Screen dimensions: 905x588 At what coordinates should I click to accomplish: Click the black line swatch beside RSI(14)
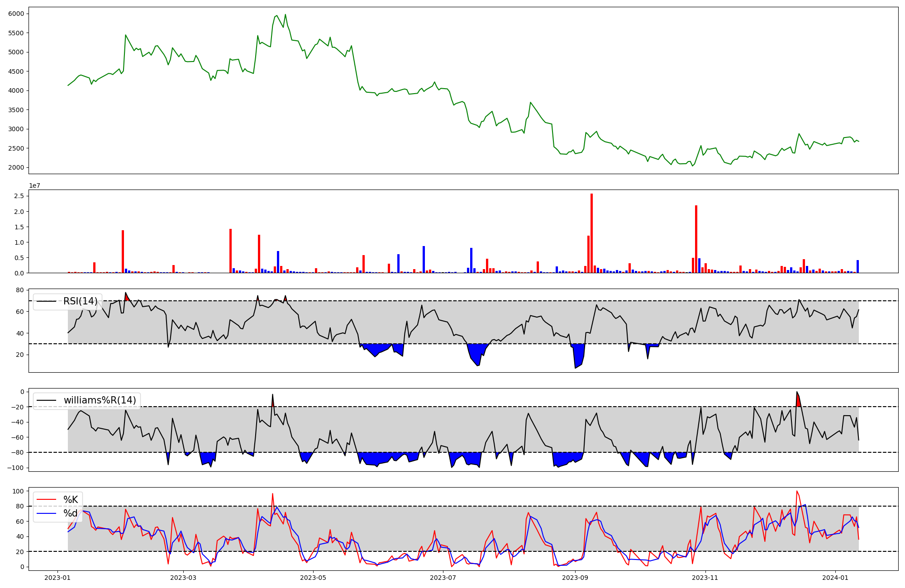46,301
